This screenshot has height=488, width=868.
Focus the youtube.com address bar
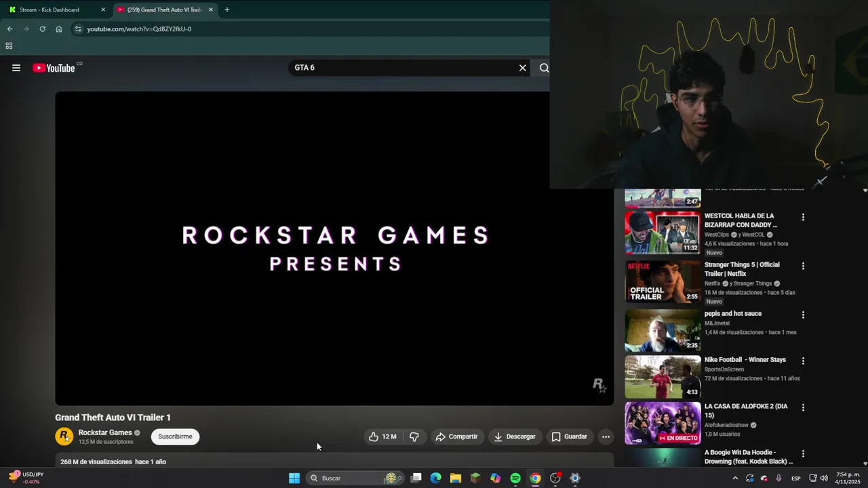pyautogui.click(x=312, y=29)
